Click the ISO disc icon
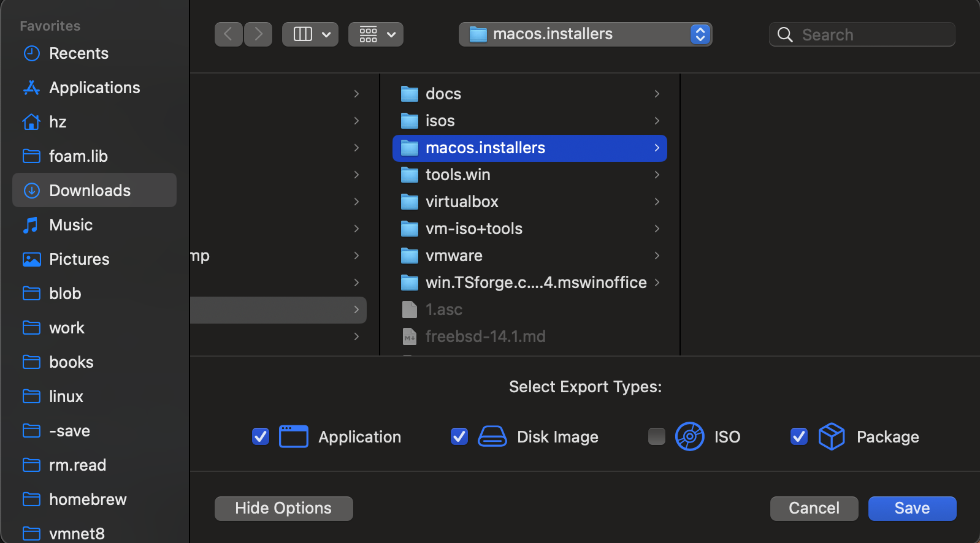 tap(689, 436)
